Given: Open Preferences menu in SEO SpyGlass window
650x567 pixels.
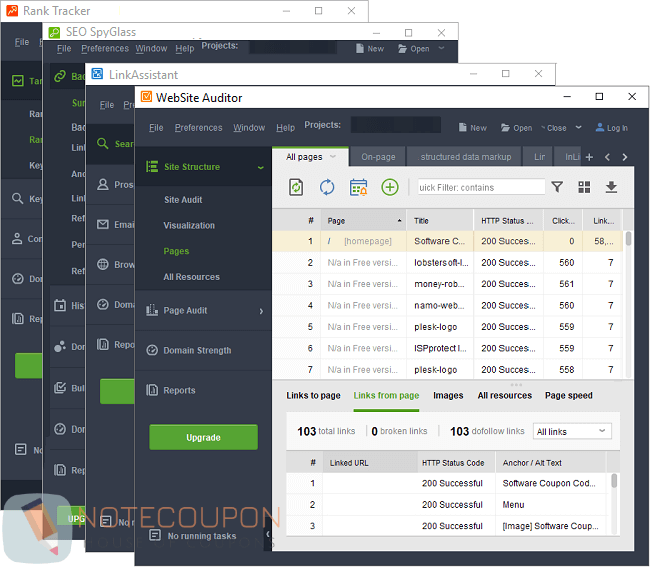Looking at the screenshot, I should click(x=105, y=48).
